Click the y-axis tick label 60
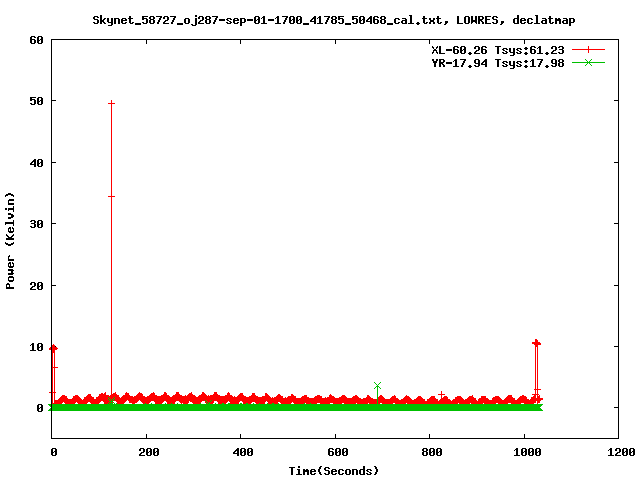This screenshot has width=640, height=480. (36, 40)
